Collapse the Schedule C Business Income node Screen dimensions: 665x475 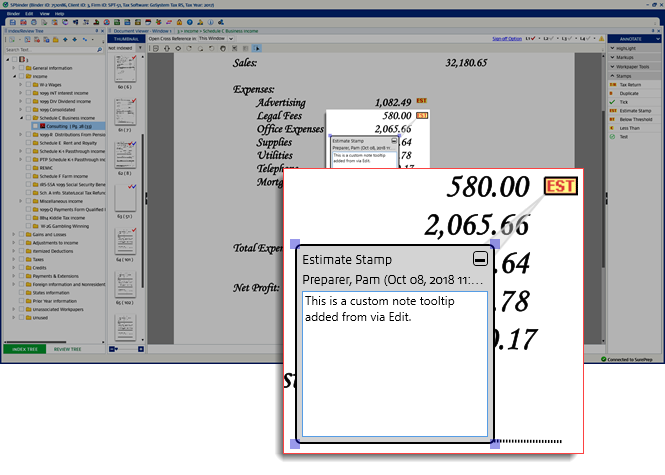point(21,118)
